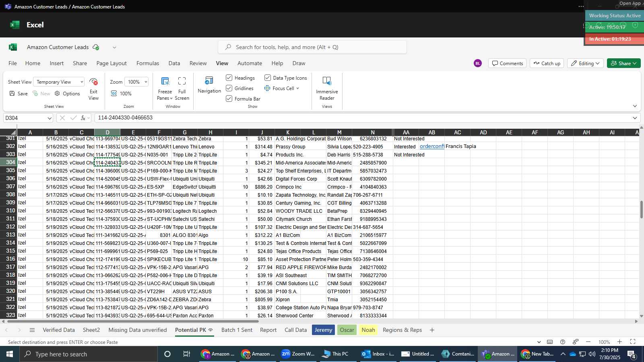Screen dimensions: 644x362
Task: Open the File menu
Action: point(13,63)
